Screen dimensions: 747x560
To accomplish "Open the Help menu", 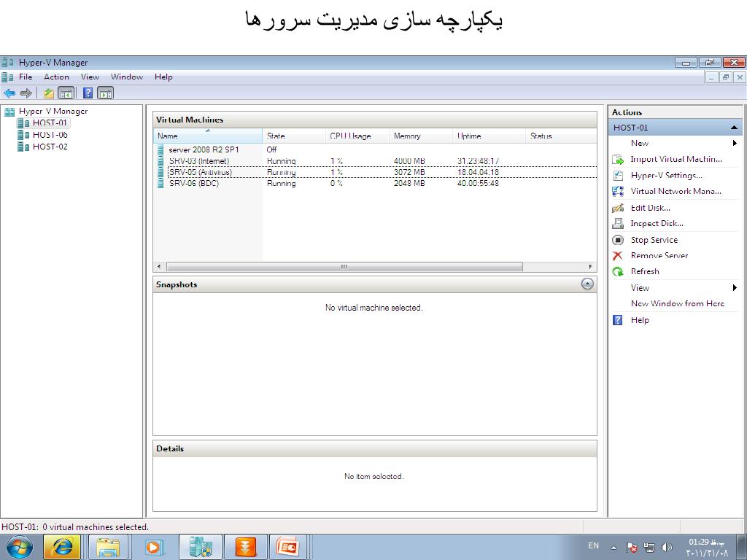I will coord(163,77).
